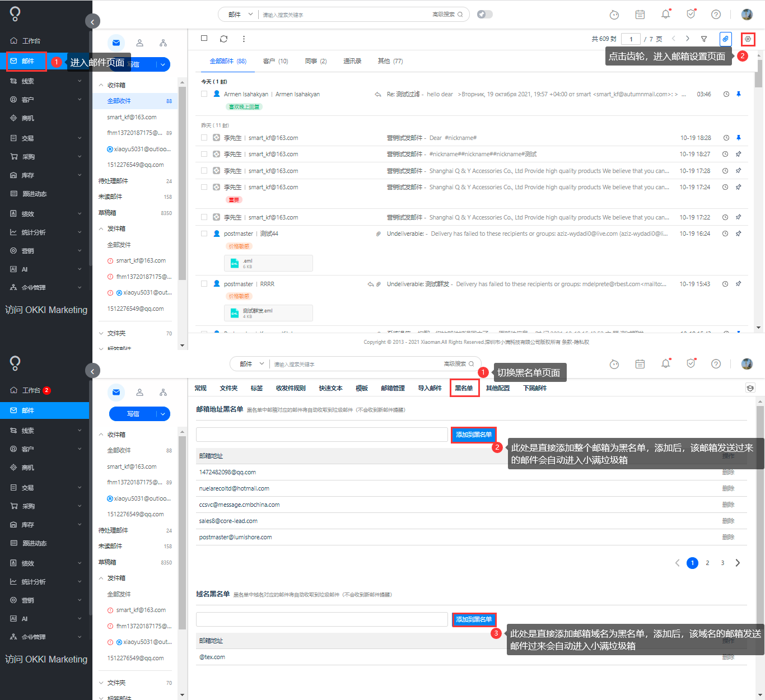765x700 pixels.
Task: Click clock icon on the 03:46 email
Action: point(726,94)
